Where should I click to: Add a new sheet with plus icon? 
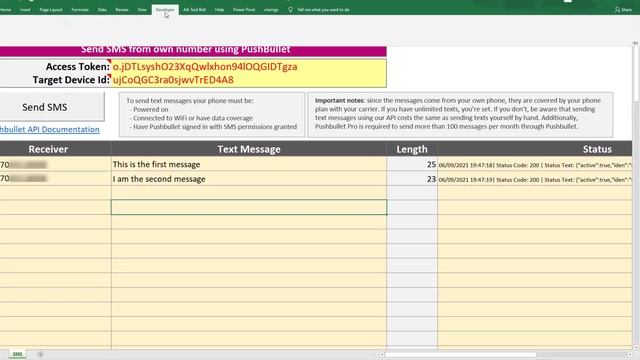(40, 354)
